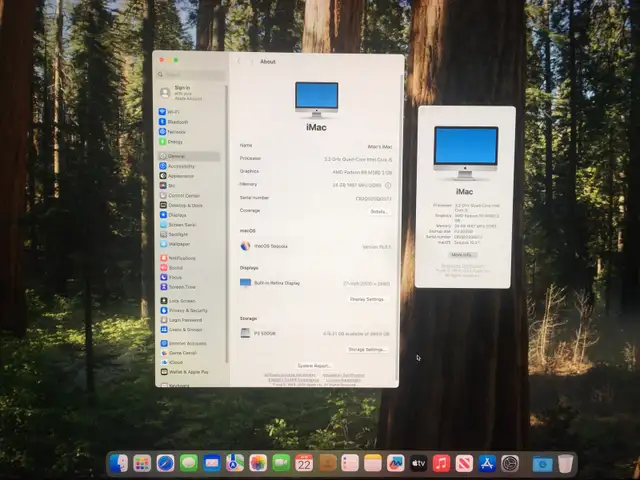Open Energy settings in the sidebar
Viewport: 640px width, 480px height.
[171, 142]
